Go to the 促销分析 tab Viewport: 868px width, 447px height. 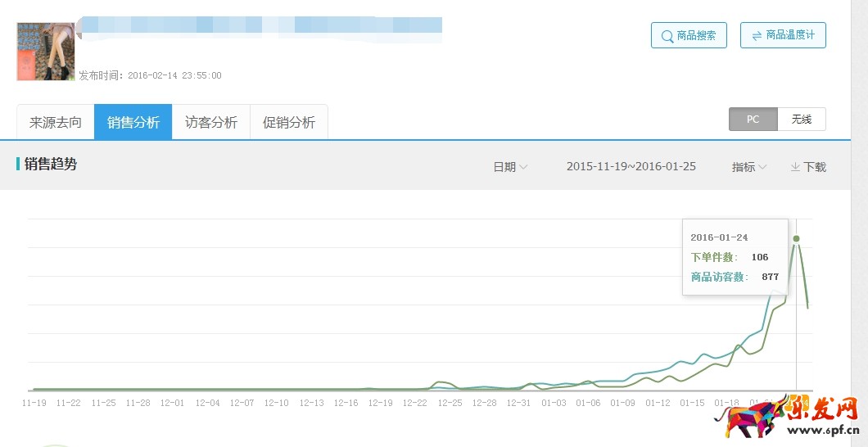tap(289, 122)
